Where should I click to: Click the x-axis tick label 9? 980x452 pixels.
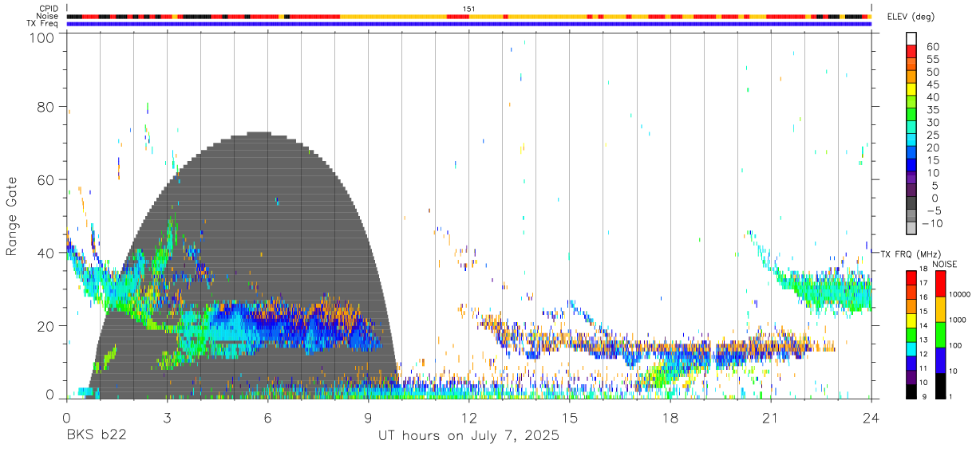coord(369,417)
